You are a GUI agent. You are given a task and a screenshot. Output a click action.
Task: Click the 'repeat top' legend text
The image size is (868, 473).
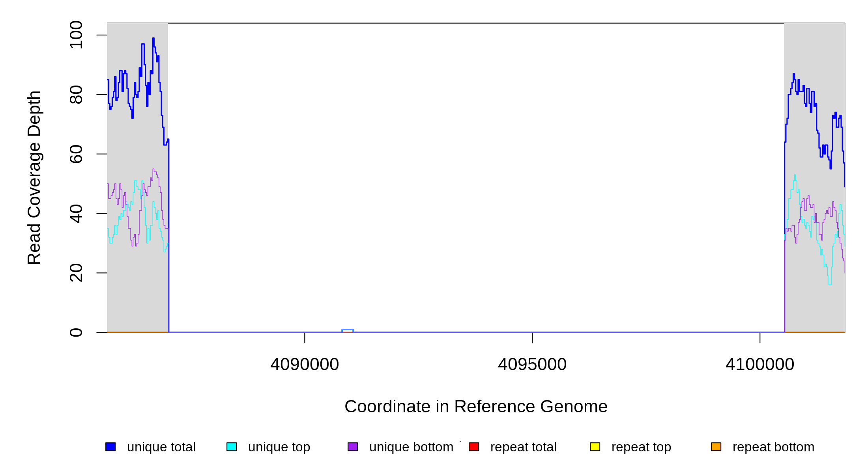point(641,447)
